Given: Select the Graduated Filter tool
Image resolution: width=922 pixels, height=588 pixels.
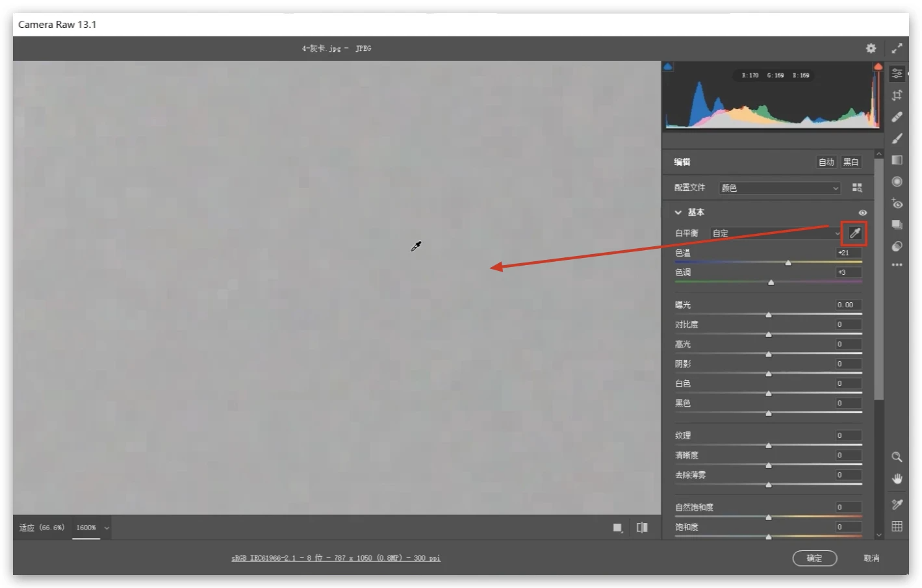Looking at the screenshot, I should pos(897,160).
